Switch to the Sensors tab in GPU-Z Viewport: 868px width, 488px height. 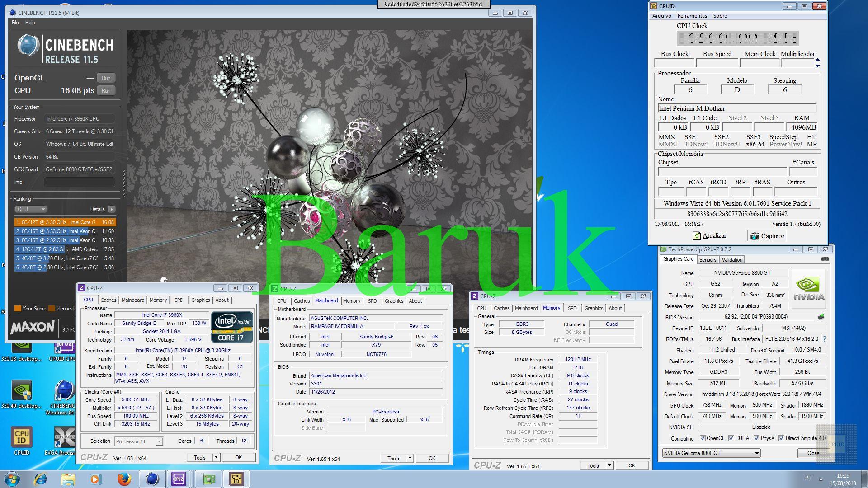coord(708,260)
